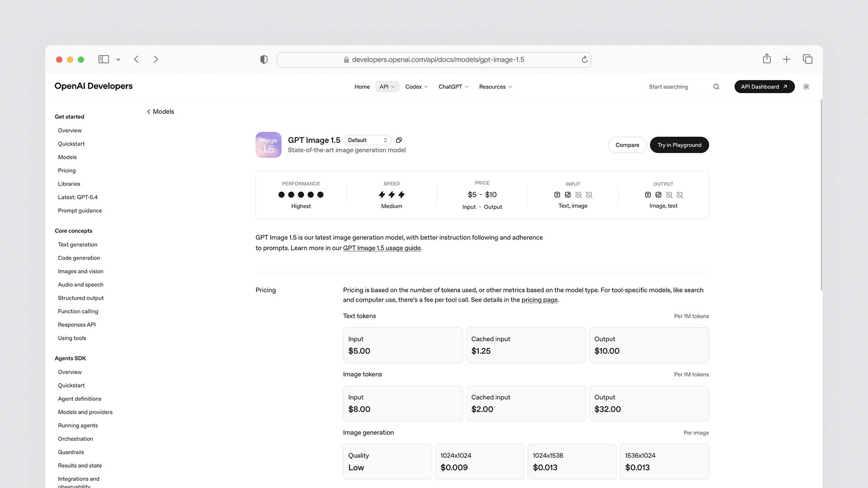
Task: Toggle the Safari sidebar icon
Action: (x=104, y=59)
